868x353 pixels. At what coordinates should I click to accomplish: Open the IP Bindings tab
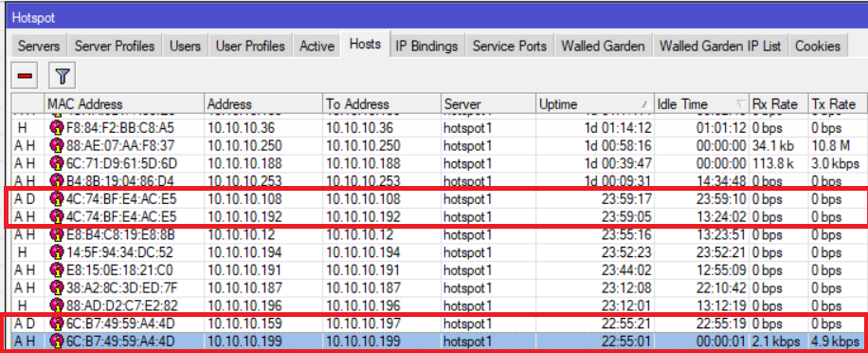(426, 46)
